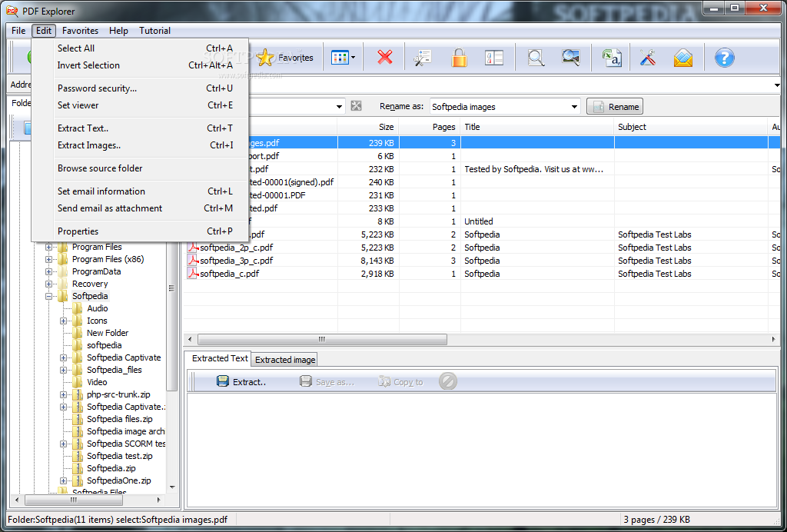Select the Softpedia_files folder
This screenshot has height=532, width=787.
115,370
